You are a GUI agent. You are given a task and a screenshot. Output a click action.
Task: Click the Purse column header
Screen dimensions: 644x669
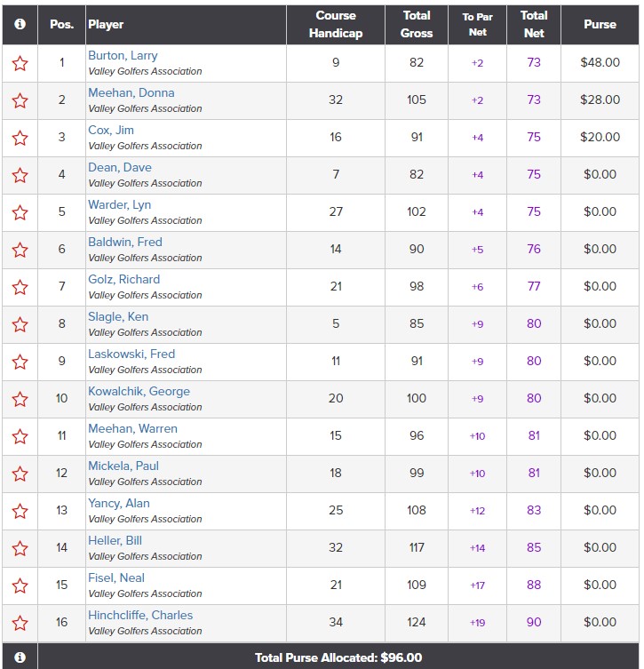(600, 25)
